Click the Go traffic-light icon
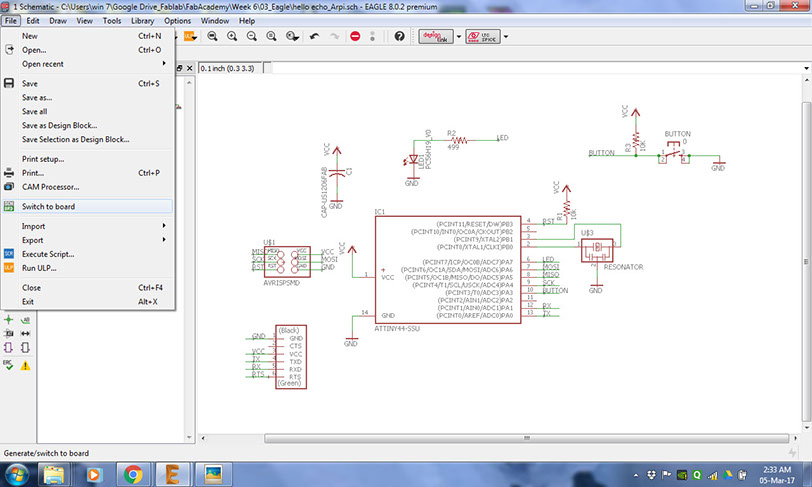 pos(372,36)
